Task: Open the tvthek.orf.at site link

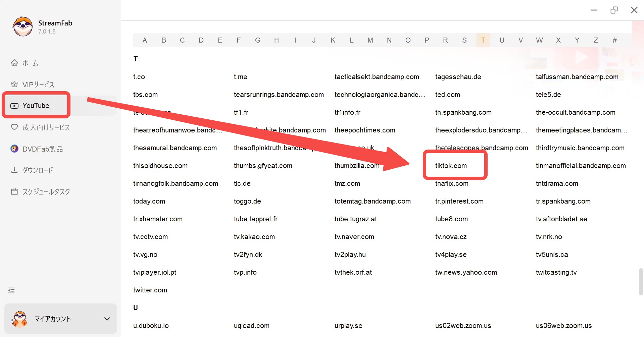Action: tap(353, 272)
